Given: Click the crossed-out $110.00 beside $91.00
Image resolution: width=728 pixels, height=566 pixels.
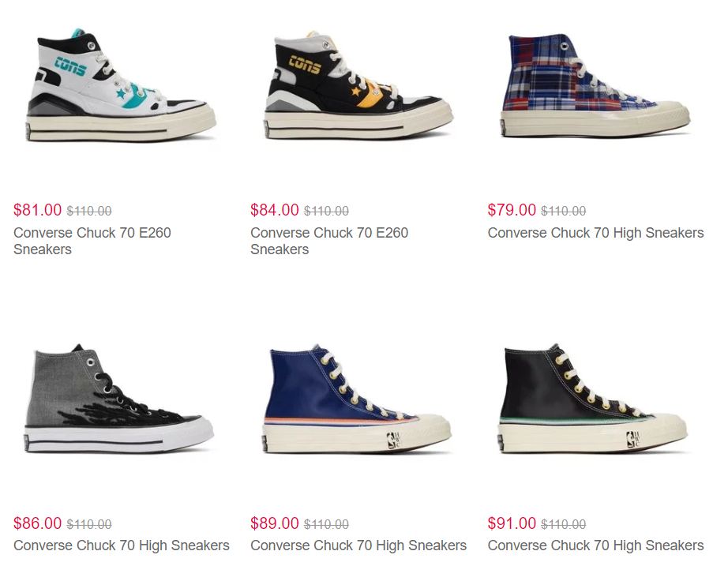Looking at the screenshot, I should click(x=564, y=525).
